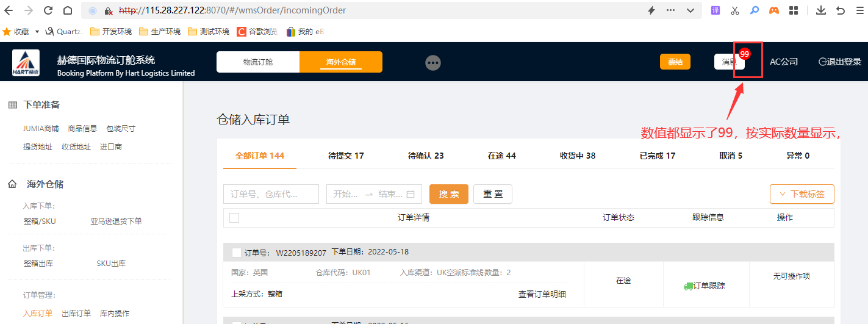This screenshot has height=324, width=868.
Task: Open the 下载标签 dropdown button
Action: [802, 194]
